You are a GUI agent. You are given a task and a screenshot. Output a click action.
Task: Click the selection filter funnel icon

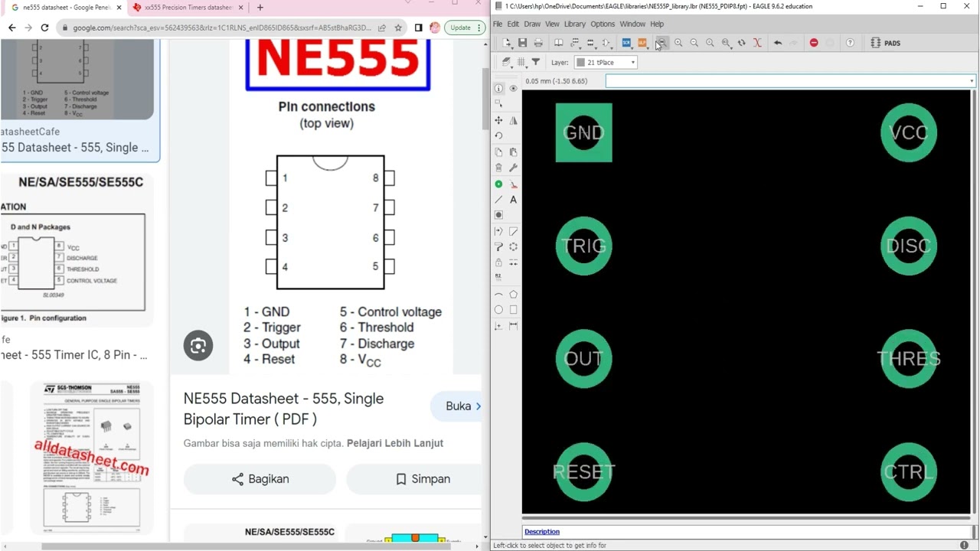[536, 62]
